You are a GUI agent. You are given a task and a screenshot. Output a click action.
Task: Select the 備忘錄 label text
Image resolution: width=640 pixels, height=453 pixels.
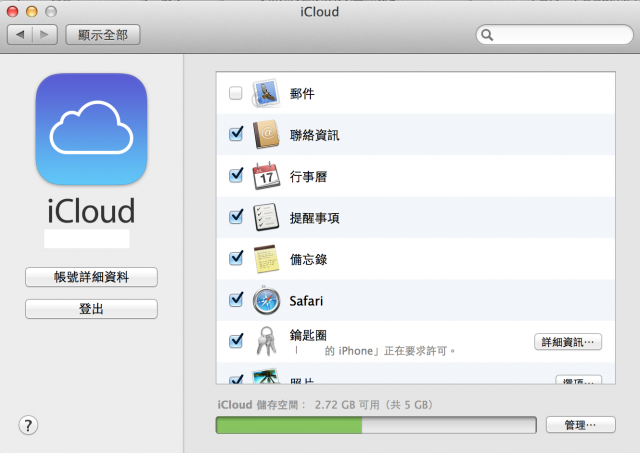308,260
